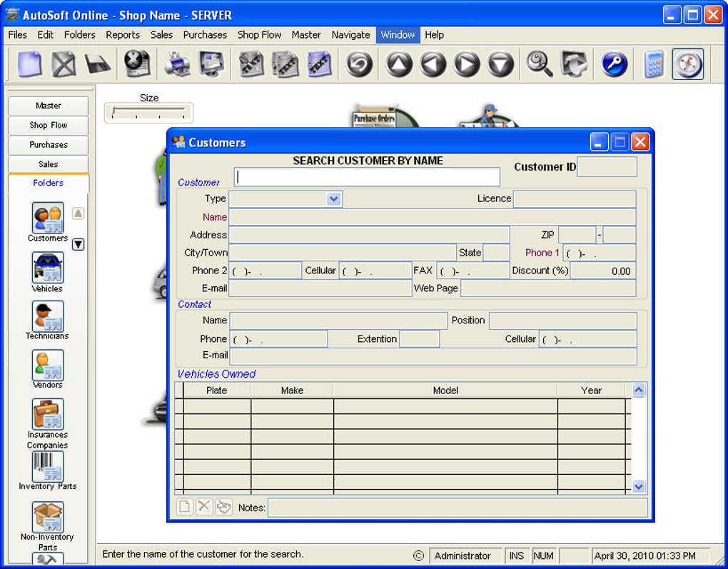The height and width of the screenshot is (569, 728).
Task: Open the Insurances Companies folder icon
Action: (x=48, y=414)
